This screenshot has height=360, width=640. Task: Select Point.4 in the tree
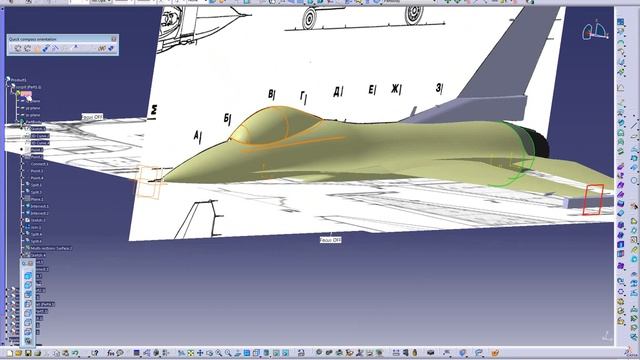37,178
